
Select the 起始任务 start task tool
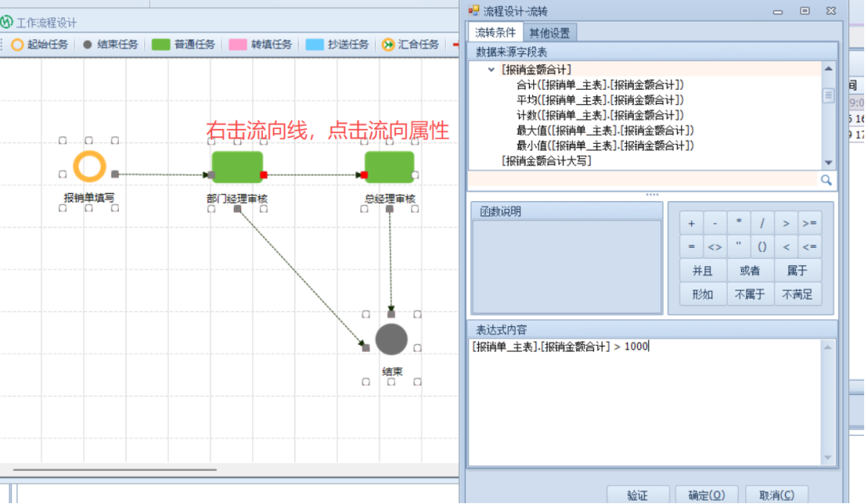click(40, 45)
